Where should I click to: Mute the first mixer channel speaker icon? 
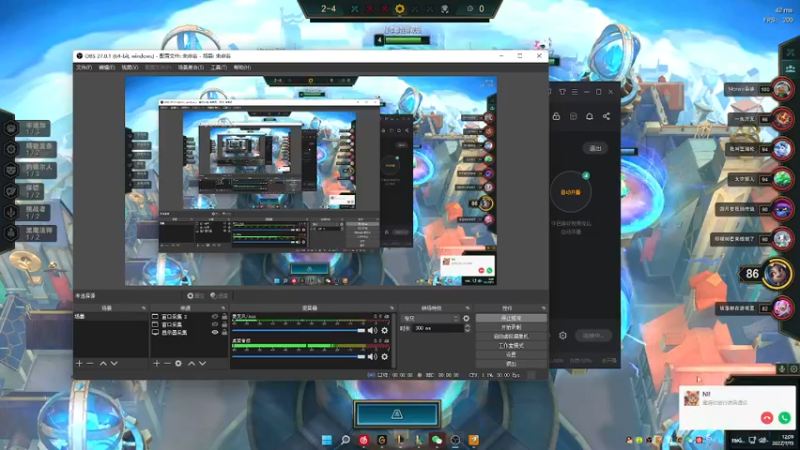click(x=372, y=331)
